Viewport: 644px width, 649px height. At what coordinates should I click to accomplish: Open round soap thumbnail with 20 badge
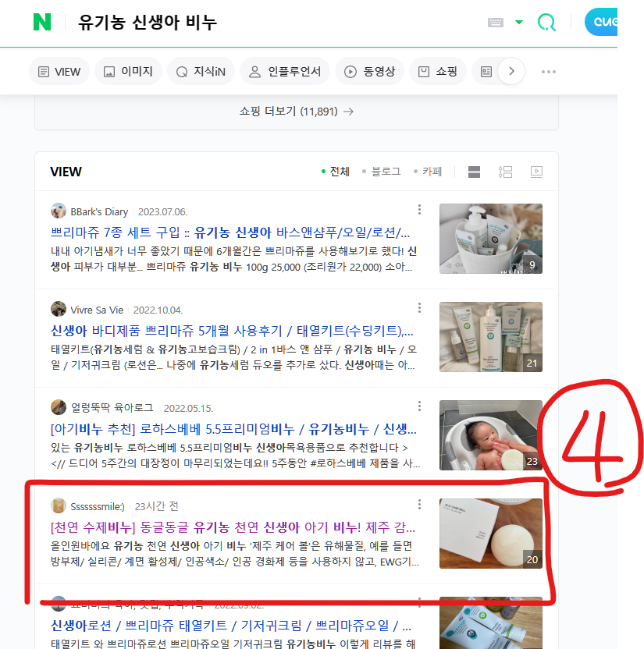tap(491, 534)
